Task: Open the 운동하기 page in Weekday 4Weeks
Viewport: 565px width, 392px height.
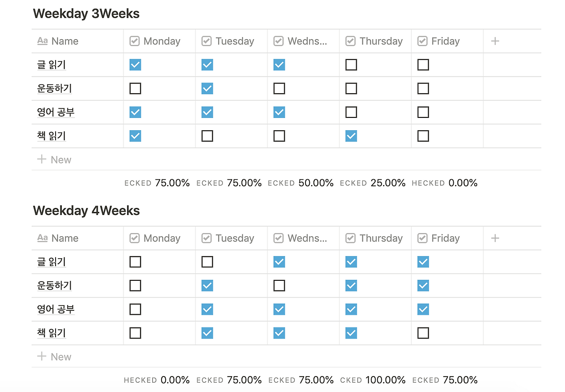Action: coord(54,285)
